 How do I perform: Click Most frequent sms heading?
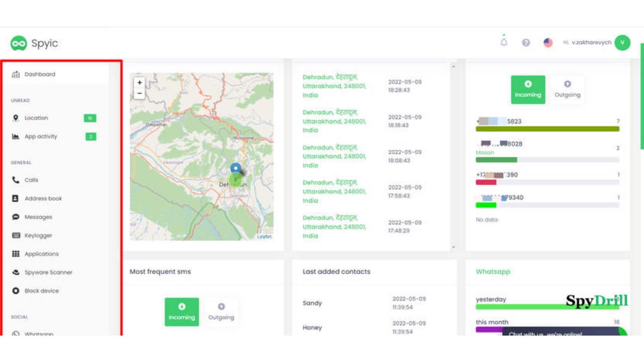(x=160, y=271)
